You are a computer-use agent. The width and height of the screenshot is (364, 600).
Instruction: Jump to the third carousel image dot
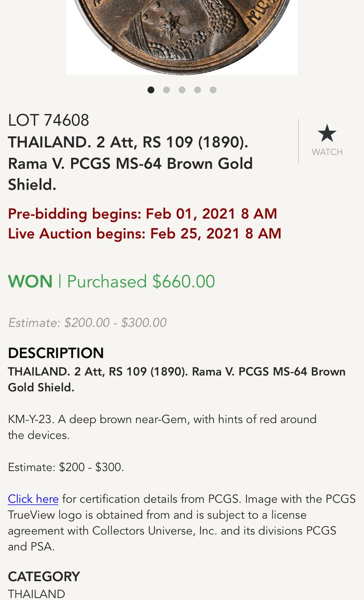point(182,90)
